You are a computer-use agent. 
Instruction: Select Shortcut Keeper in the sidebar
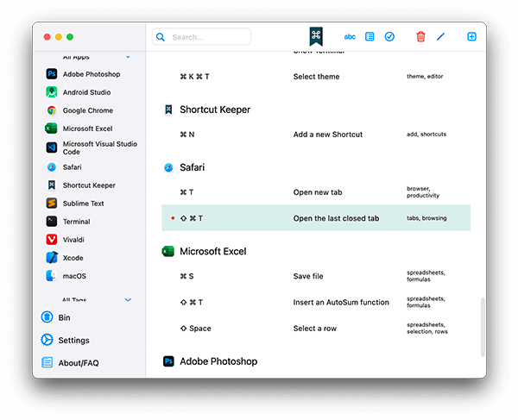point(89,185)
